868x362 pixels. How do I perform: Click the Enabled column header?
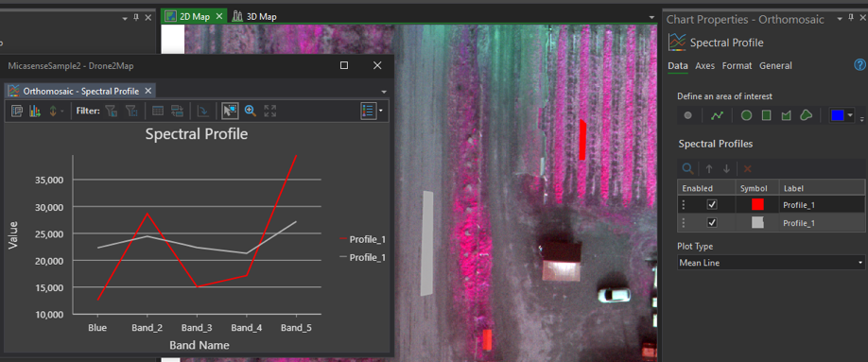click(x=706, y=188)
